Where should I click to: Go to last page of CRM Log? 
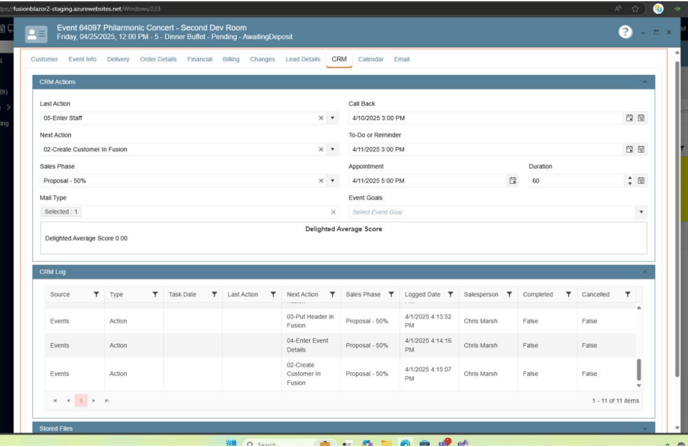tap(107, 400)
